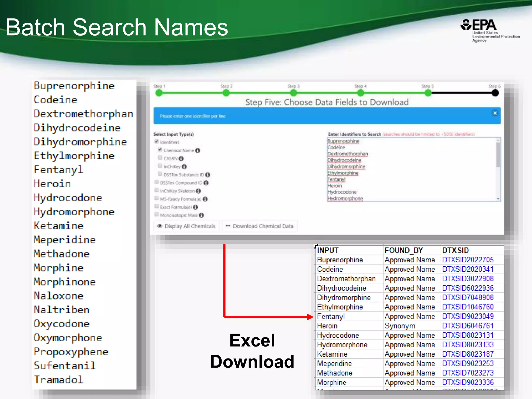The height and width of the screenshot is (399, 532).
Task: Click Naltriben in the left name list
Action: click(x=62, y=310)
